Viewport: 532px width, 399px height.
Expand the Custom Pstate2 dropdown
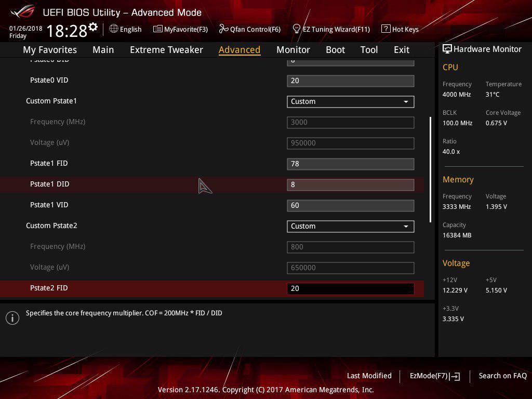[351, 227]
